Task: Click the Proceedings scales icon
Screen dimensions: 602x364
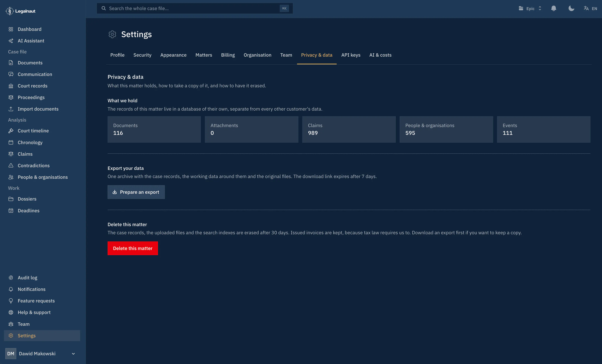Action: coord(11,98)
